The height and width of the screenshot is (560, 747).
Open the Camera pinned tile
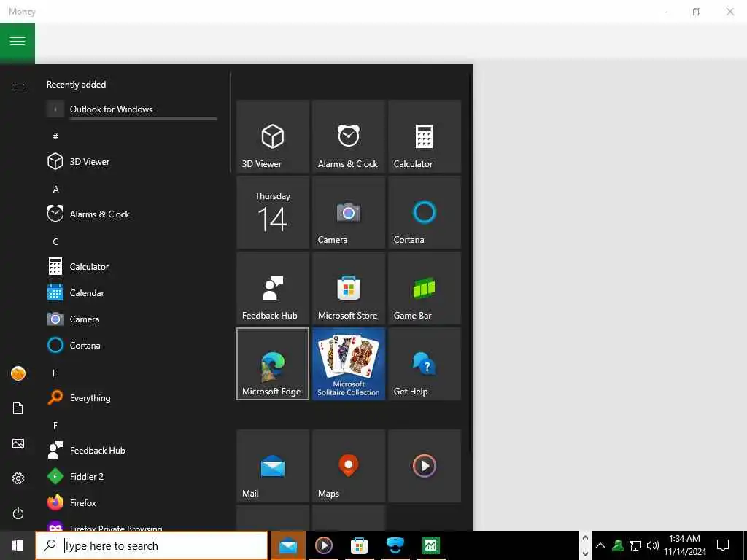tap(349, 212)
